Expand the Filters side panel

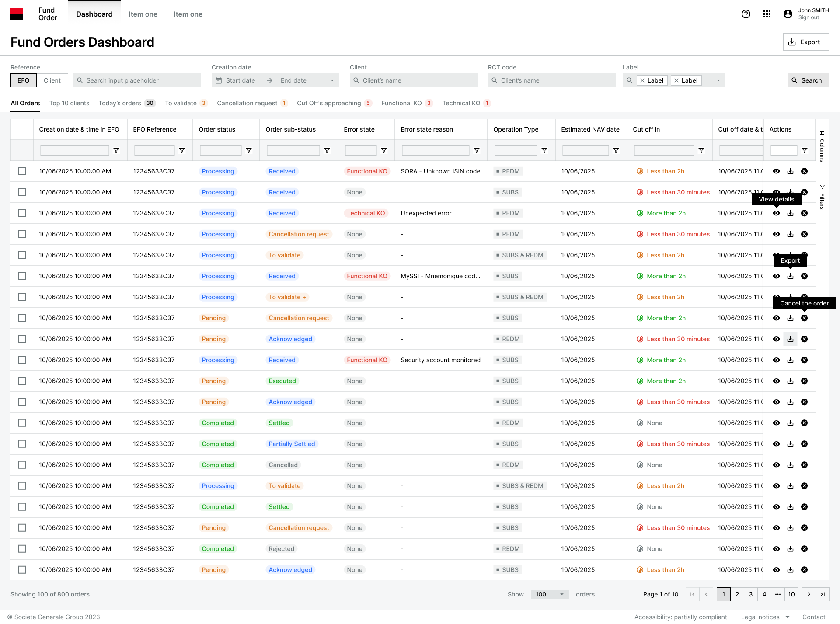[x=822, y=197]
